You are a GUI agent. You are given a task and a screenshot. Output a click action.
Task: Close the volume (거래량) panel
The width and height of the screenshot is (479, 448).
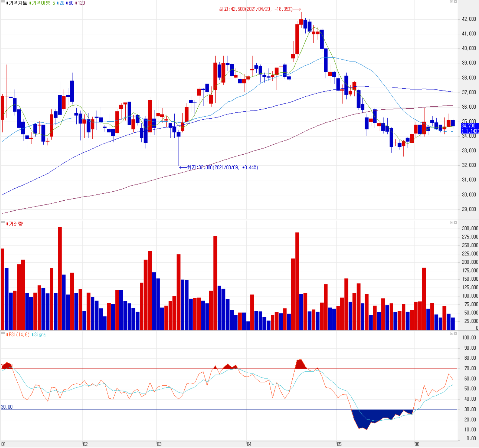tap(455, 223)
